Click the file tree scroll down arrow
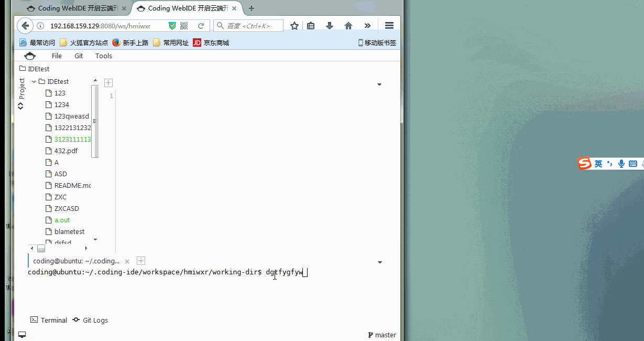The width and height of the screenshot is (644, 341). click(95, 240)
